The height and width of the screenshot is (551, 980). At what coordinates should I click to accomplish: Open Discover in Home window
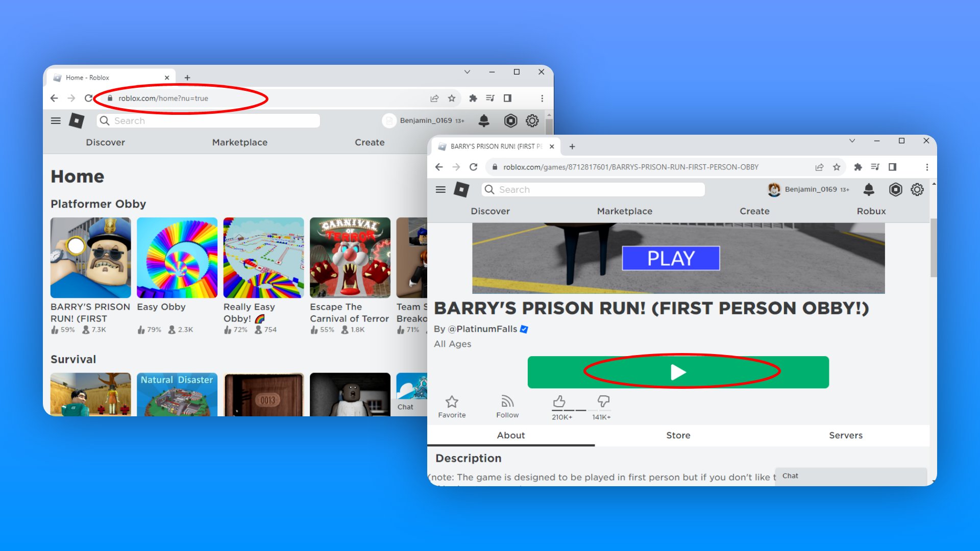[105, 142]
